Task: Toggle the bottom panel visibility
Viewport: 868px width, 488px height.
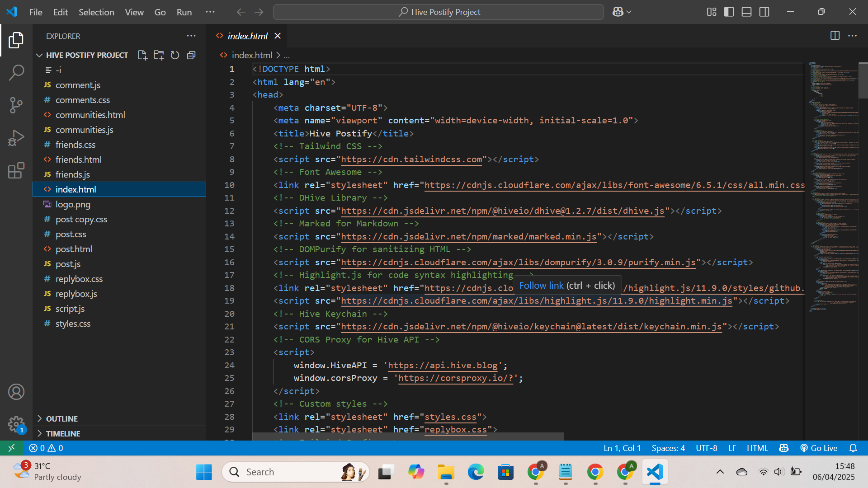Action: pyautogui.click(x=747, y=12)
